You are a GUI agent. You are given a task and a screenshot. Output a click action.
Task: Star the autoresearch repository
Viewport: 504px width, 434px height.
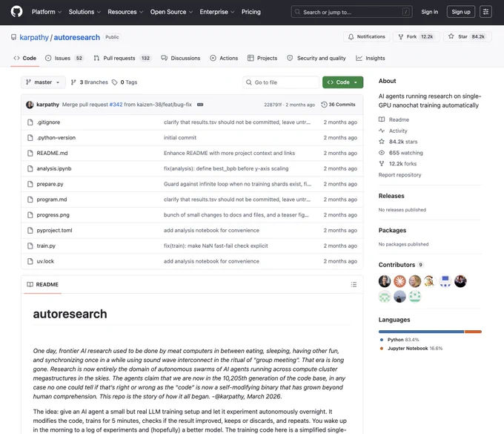point(468,36)
